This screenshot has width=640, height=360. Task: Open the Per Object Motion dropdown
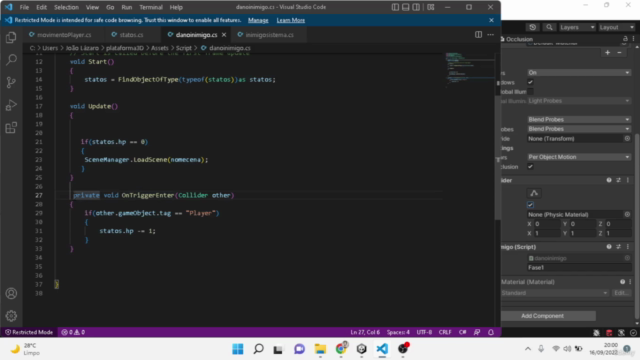pyautogui.click(x=578, y=157)
